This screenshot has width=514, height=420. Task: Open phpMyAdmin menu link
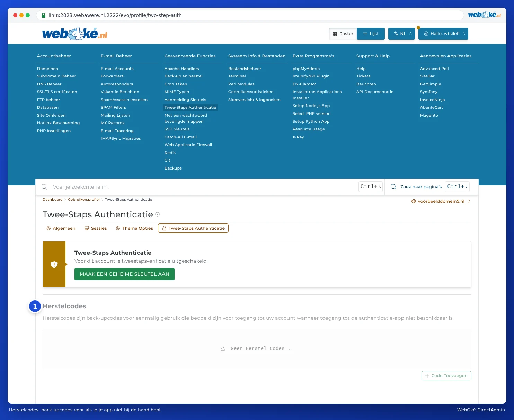click(306, 69)
